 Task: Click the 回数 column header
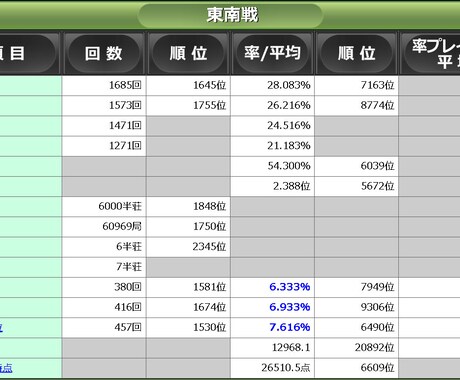point(104,53)
